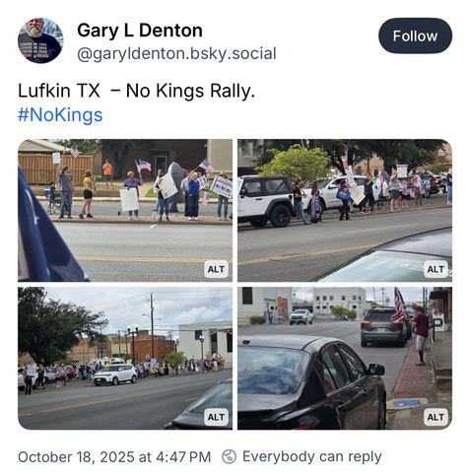Open the @garyldenton.bsky.social handle link

point(176,53)
